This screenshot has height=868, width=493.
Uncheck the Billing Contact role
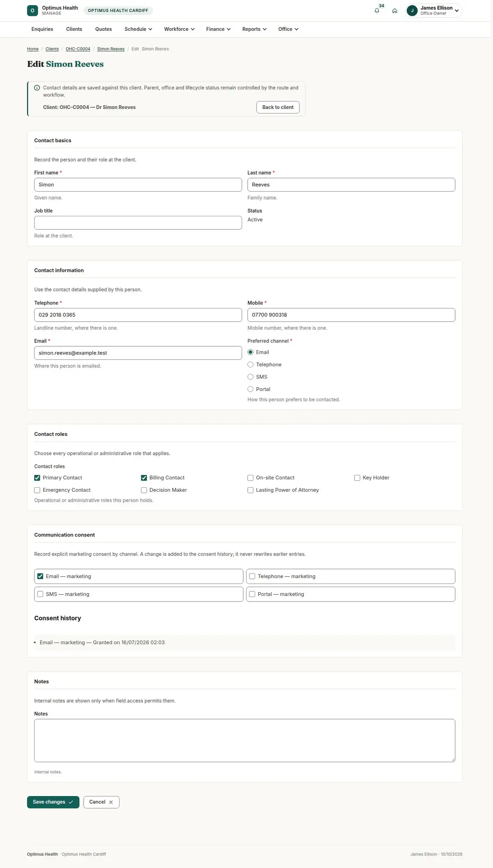pyautogui.click(x=144, y=478)
